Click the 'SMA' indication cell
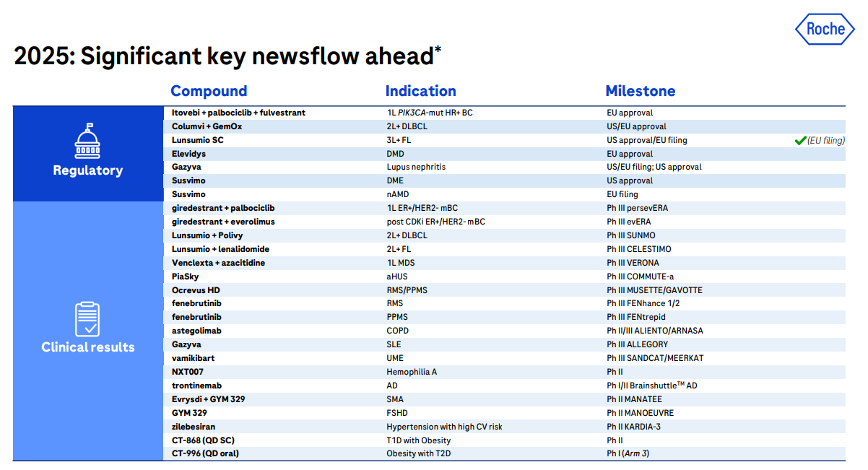Viewport: 868px width, 470px height. (x=396, y=399)
